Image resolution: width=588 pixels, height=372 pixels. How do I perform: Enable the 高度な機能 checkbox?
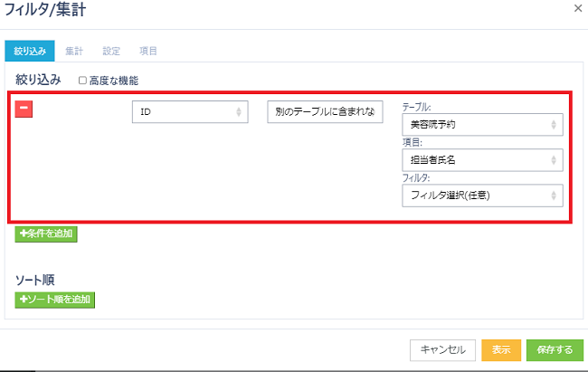coord(83,81)
